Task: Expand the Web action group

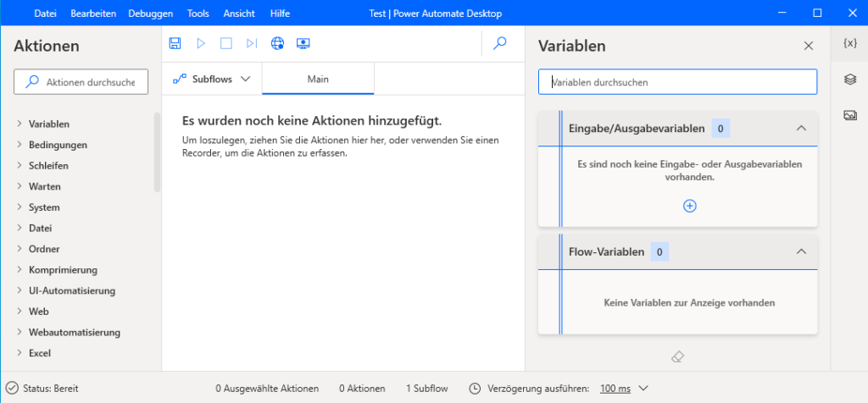Action: [x=20, y=312]
